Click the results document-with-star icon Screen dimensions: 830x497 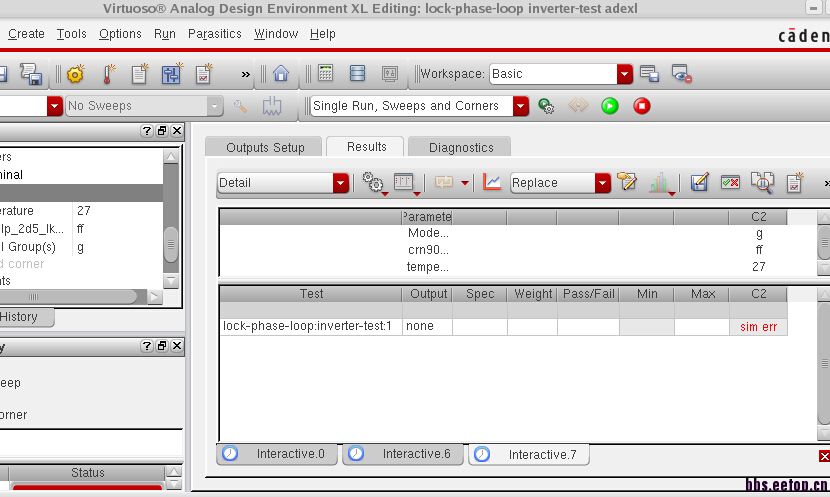click(795, 183)
